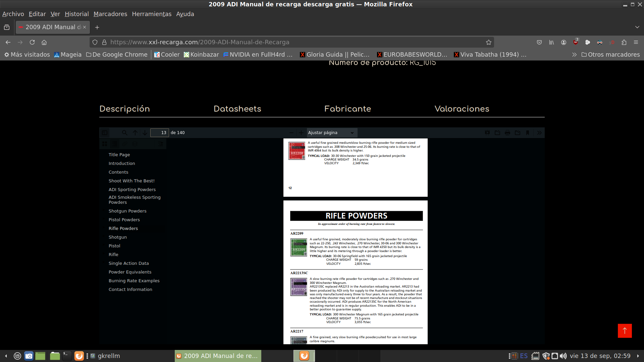Open the Datasheets tab
644x362 pixels.
coord(237,109)
